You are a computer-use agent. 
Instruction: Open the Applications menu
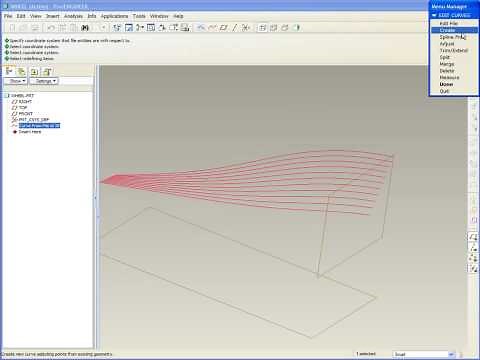114,16
